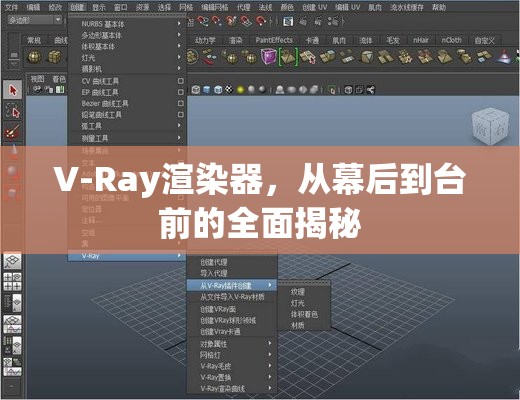Expand NURBS 基本体 submenu
The width and height of the screenshot is (520, 400).
pyautogui.click(x=127, y=24)
